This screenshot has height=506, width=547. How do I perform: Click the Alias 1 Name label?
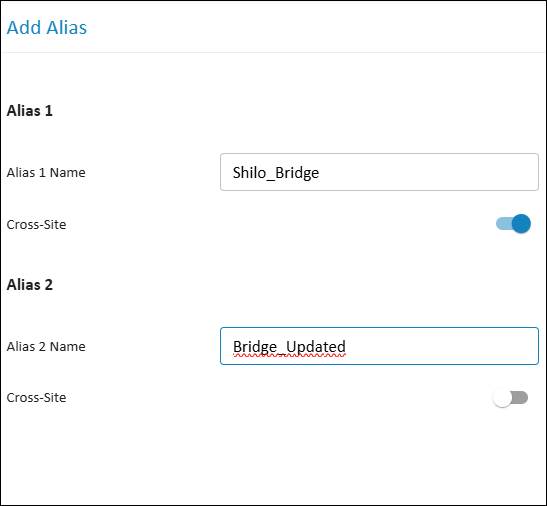[46, 172]
